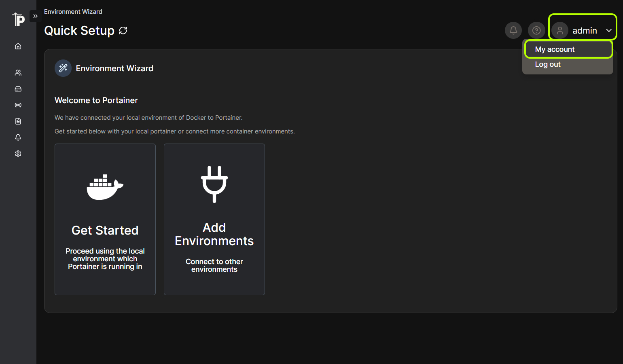623x364 pixels.
Task: Open the header notifications bell
Action: tap(513, 30)
